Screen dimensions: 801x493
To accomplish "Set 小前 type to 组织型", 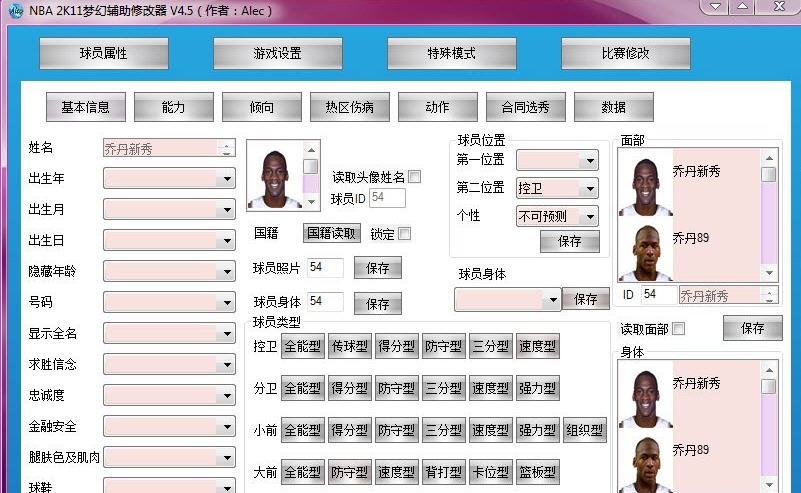I will tap(585, 431).
